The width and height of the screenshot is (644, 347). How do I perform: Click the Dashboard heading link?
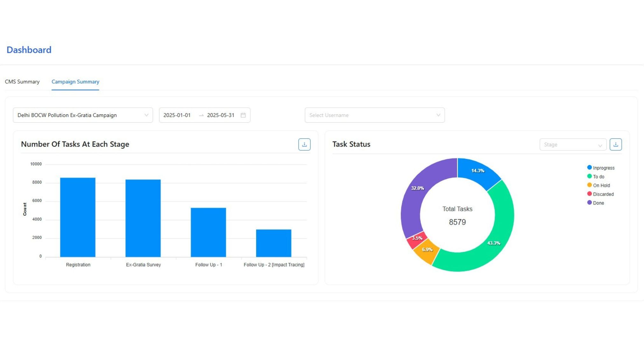coord(29,50)
